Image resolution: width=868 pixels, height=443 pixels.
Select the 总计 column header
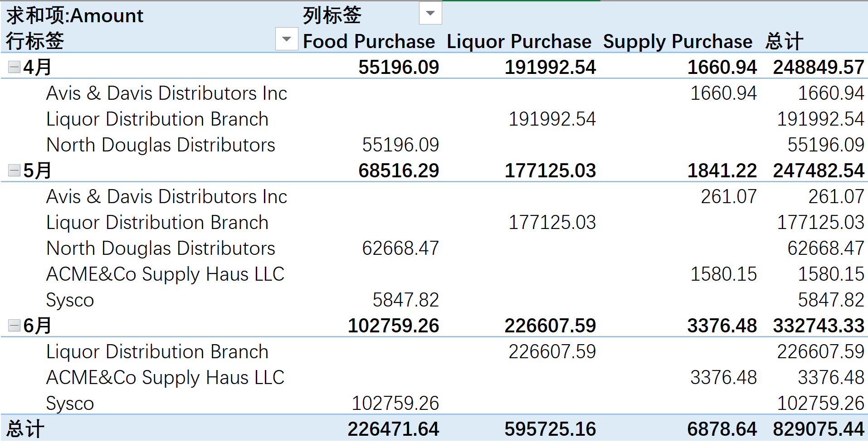click(784, 41)
